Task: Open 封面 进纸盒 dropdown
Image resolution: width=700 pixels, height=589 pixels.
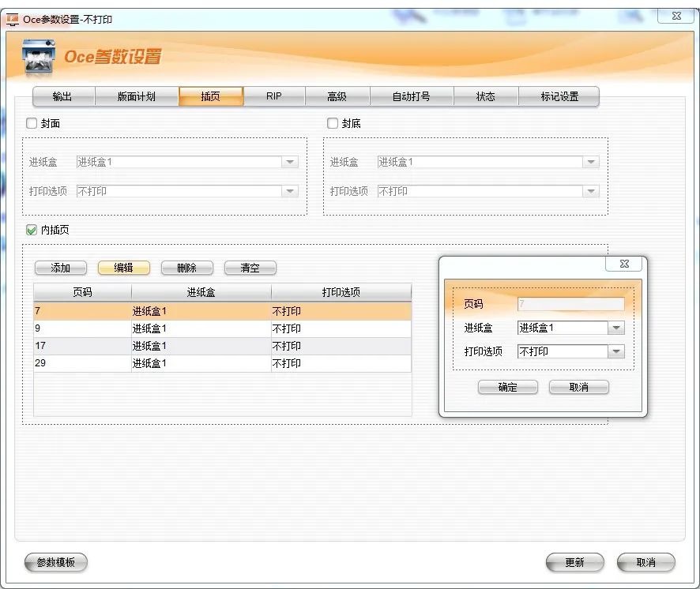Action: 290,162
